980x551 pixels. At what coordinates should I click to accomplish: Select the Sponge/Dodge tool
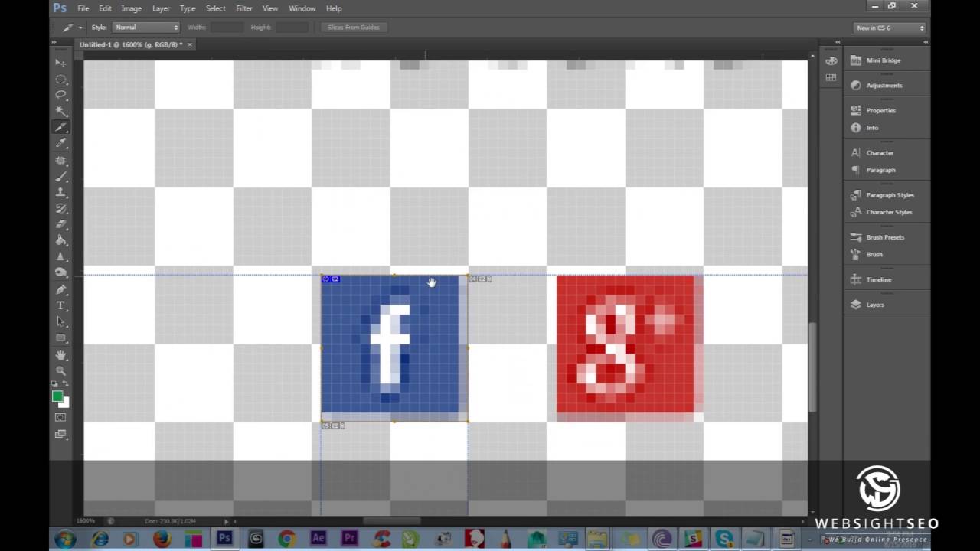click(60, 272)
